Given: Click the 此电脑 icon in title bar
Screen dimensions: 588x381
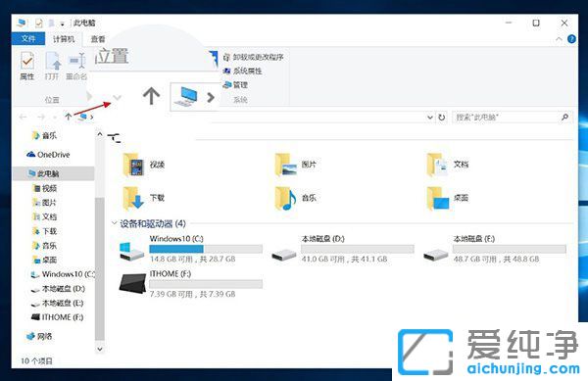Looking at the screenshot, I should pyautogui.click(x=22, y=23).
